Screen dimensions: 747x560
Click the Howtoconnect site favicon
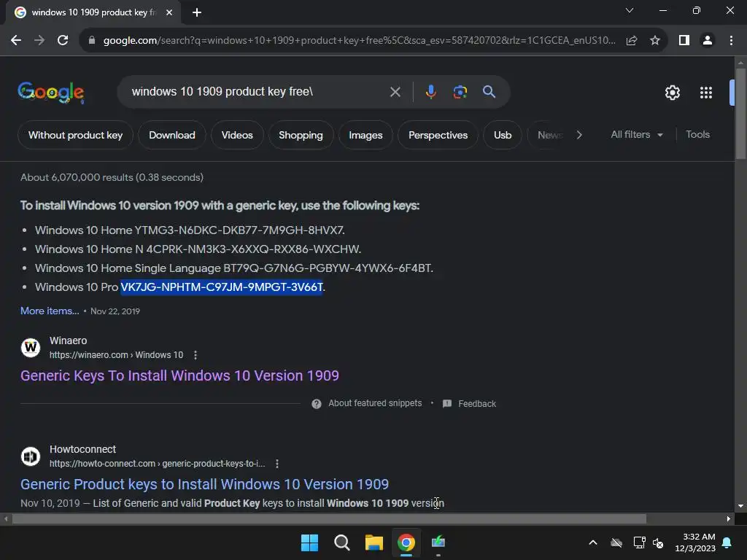[31, 456]
